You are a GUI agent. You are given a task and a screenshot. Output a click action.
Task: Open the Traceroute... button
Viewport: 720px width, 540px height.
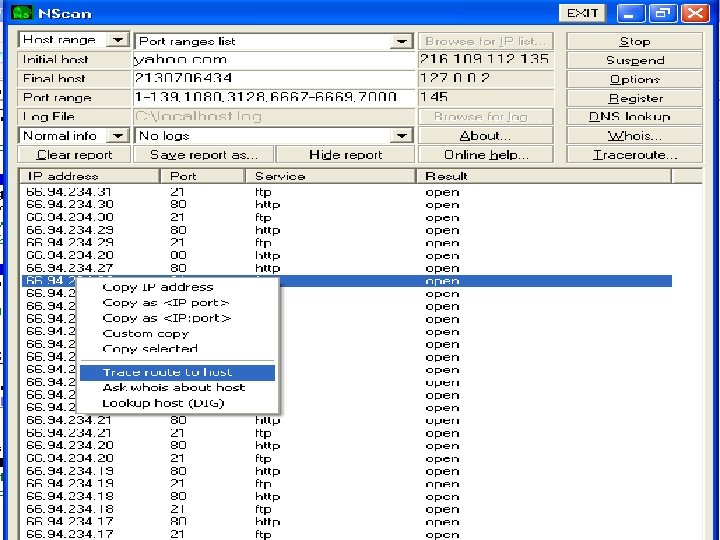pyautogui.click(x=635, y=154)
